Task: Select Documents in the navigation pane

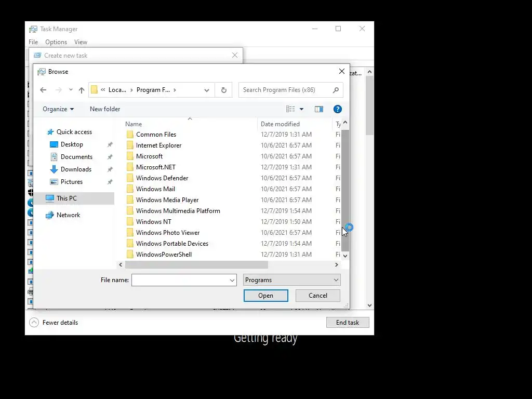Action: click(76, 157)
